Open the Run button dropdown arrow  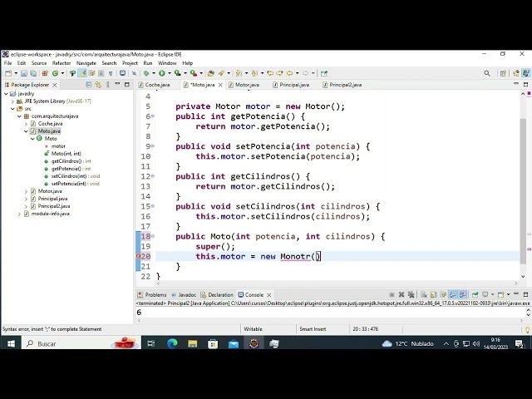click(168, 73)
